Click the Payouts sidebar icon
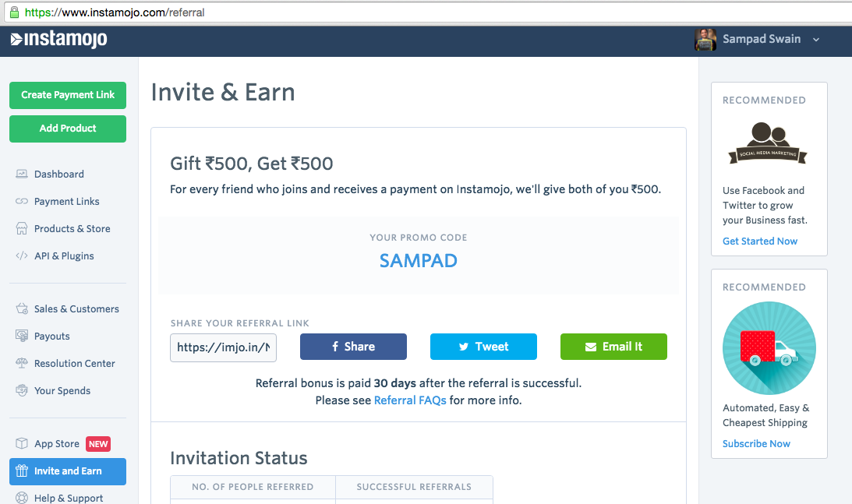Screen dimensions: 852x504 click(22, 337)
